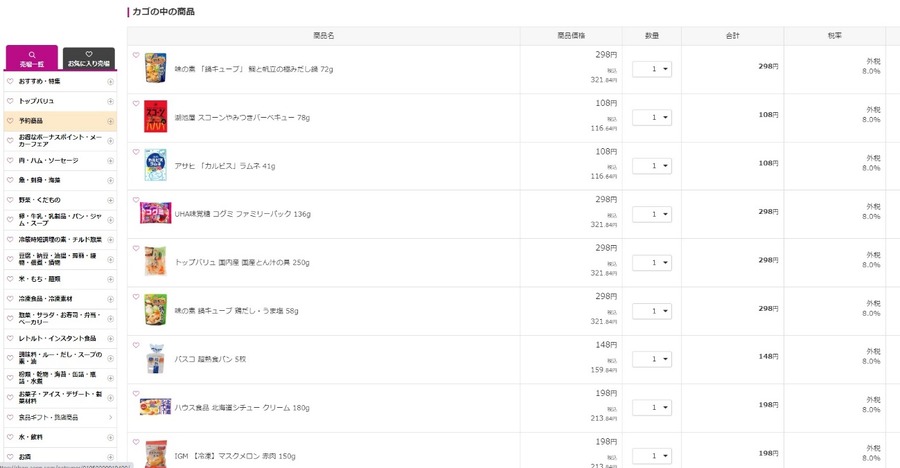Heart the UHA味覚糖 コグミ ファミリーパック item
Image resolution: width=900 pixels, height=468 pixels.
[x=136, y=200]
